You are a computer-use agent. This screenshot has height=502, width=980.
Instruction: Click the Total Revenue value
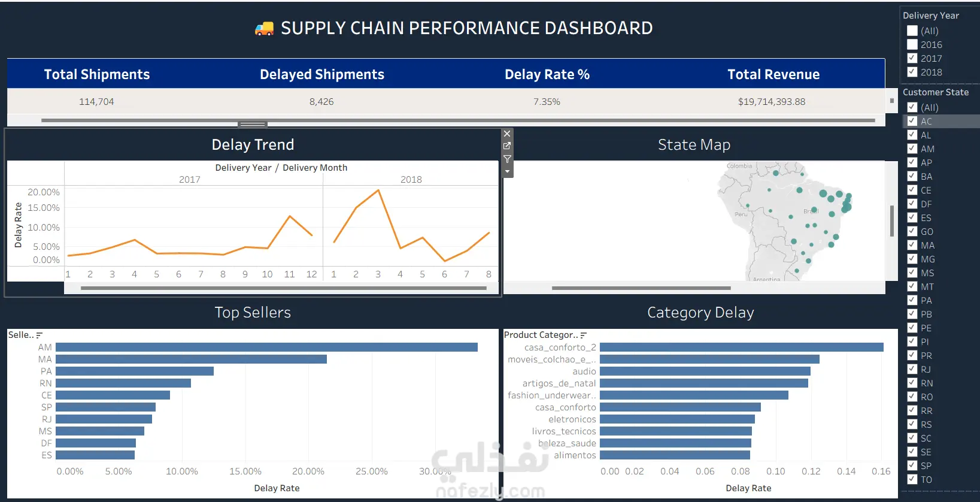pos(772,102)
